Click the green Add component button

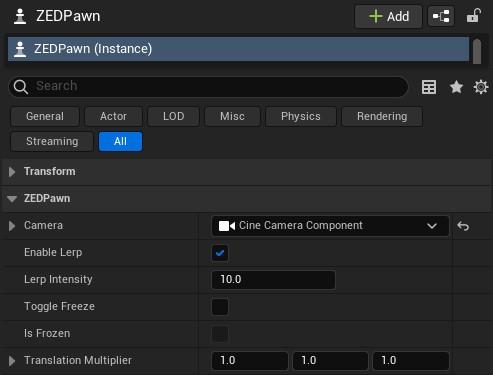[x=388, y=16]
